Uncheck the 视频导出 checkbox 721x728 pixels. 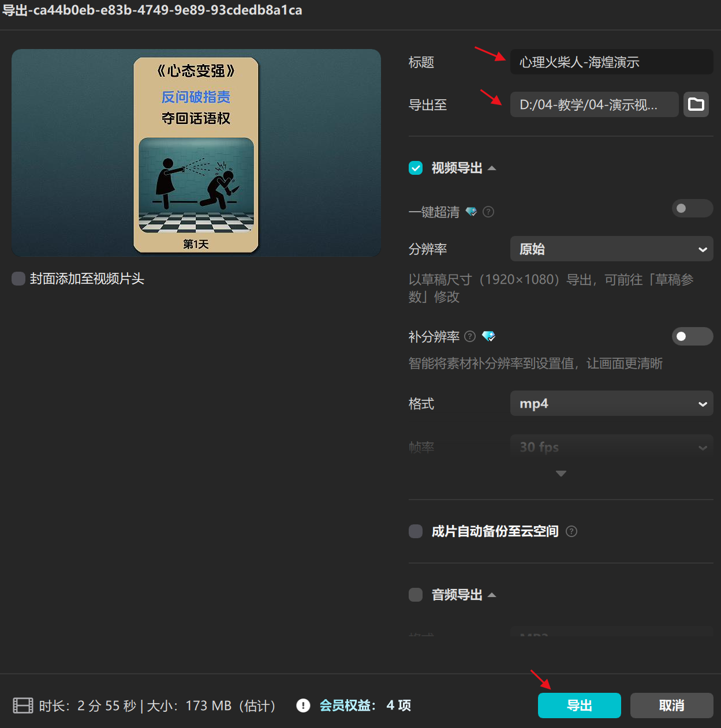click(416, 168)
